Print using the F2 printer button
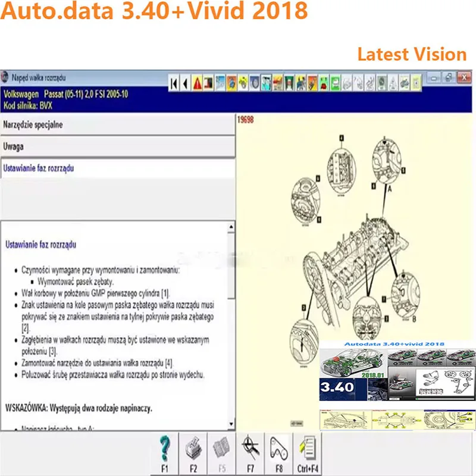Screen dimensions: 476x476 [x=193, y=454]
